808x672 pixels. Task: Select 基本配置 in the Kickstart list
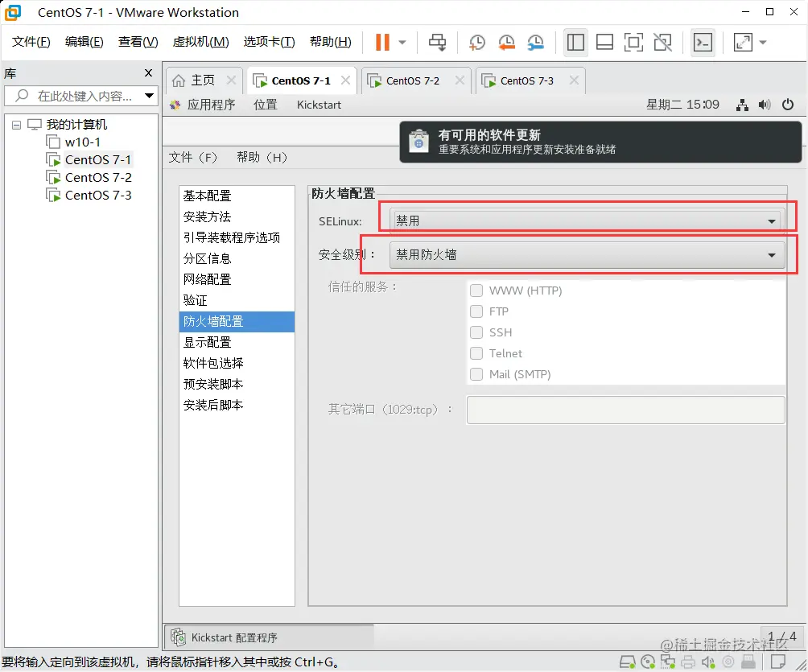[237, 196]
